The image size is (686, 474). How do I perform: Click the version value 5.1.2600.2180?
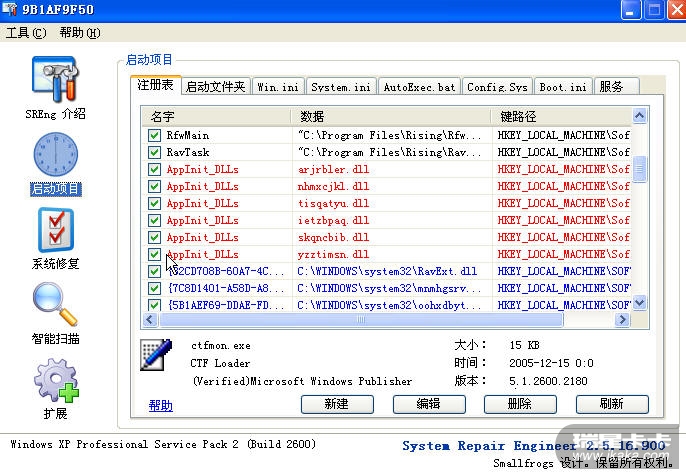click(x=548, y=381)
